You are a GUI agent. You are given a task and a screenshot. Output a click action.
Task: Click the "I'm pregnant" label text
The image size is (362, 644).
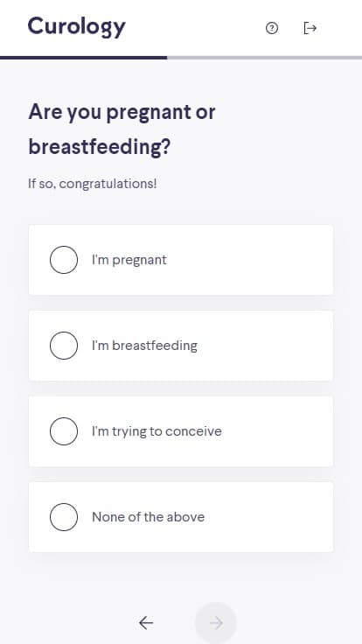pos(129,260)
